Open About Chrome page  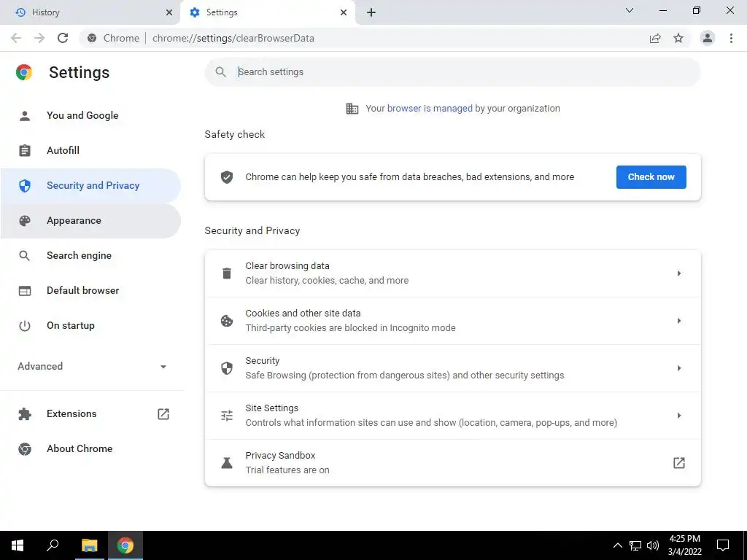(90, 449)
